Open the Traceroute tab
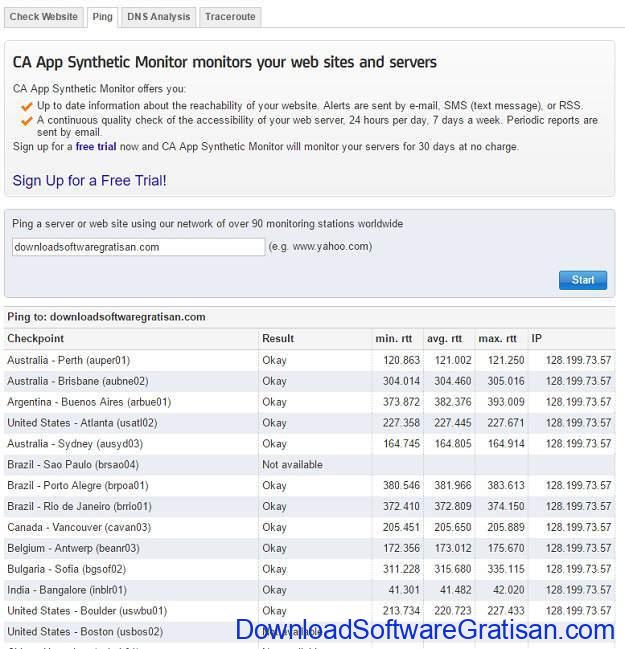The width and height of the screenshot is (625, 649). click(x=230, y=17)
